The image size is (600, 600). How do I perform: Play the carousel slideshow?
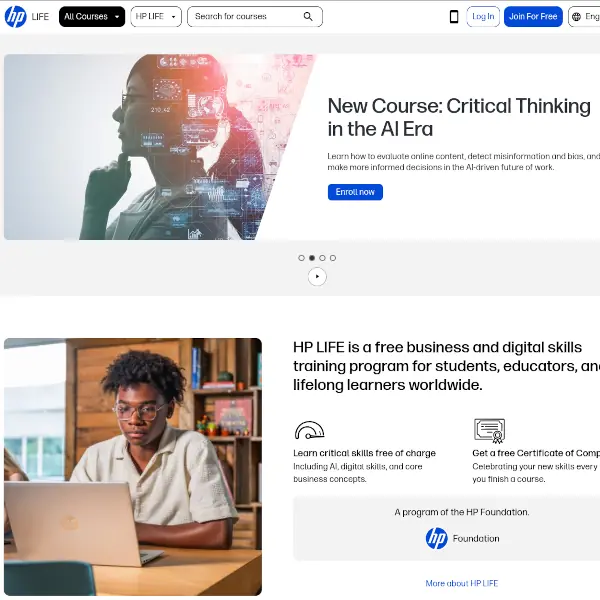(x=317, y=276)
